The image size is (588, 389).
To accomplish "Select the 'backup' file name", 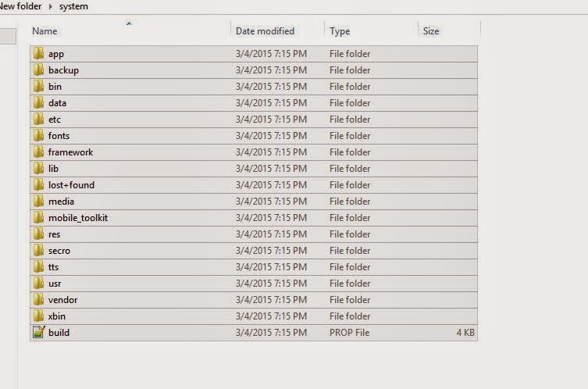I will click(x=63, y=70).
